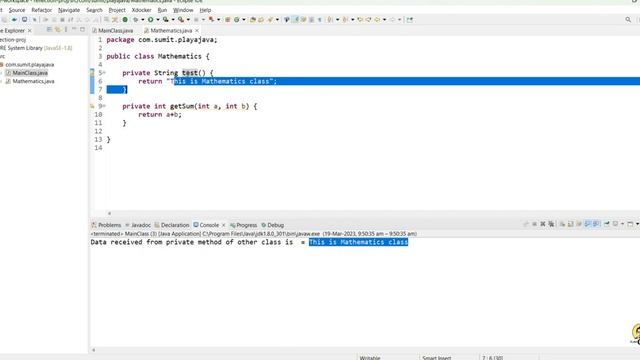Open the Search menu
640x360 pixels.
94,10
